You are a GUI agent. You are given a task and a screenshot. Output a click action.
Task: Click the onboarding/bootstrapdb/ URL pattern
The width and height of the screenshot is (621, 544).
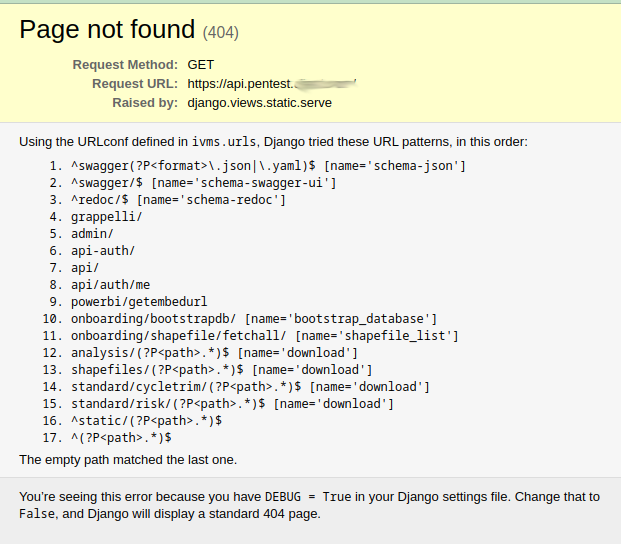click(x=254, y=318)
